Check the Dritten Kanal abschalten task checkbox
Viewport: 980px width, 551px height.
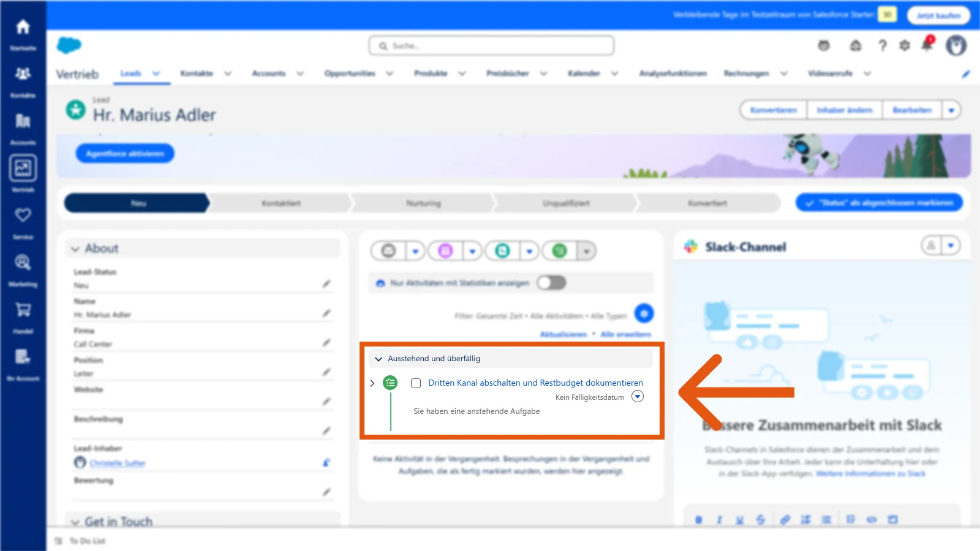point(416,383)
